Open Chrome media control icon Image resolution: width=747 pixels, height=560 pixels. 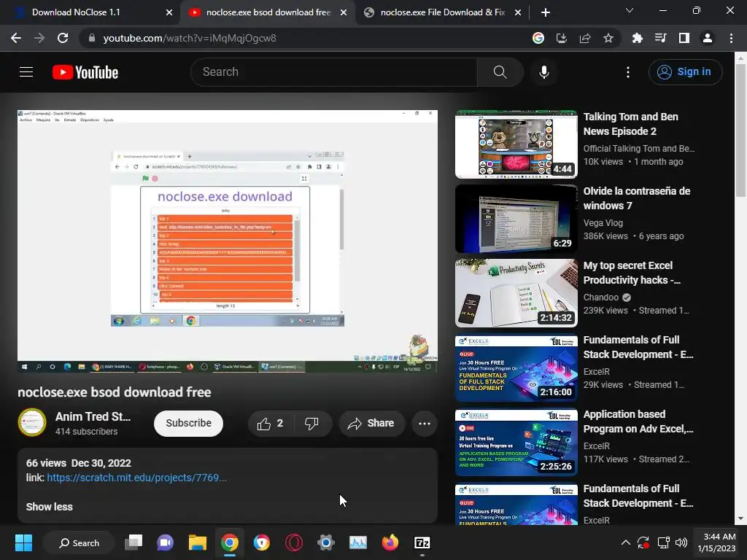[x=660, y=38]
